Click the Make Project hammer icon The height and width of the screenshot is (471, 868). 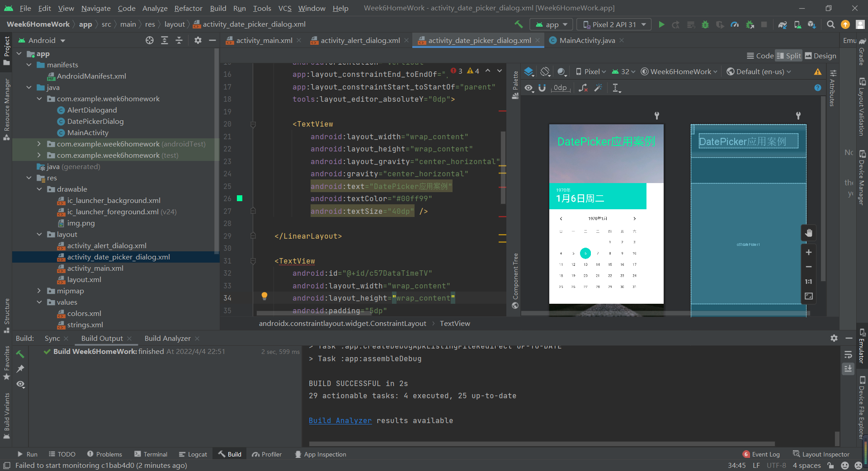pos(519,24)
